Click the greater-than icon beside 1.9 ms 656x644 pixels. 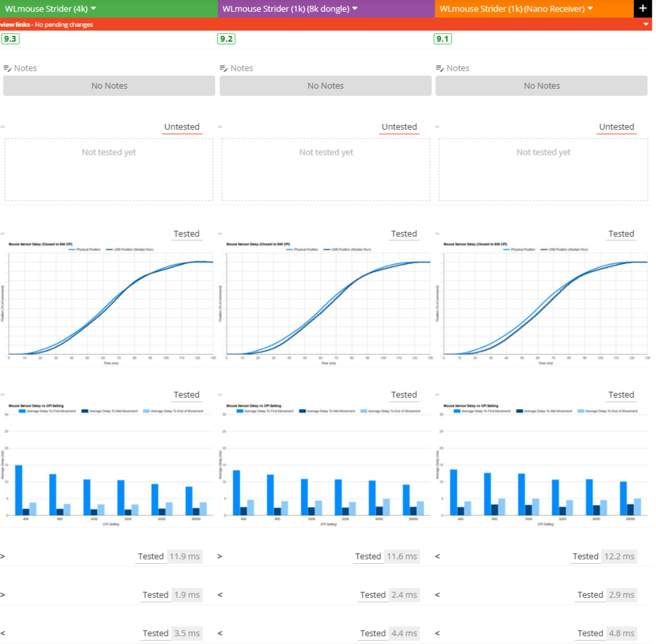point(3,595)
